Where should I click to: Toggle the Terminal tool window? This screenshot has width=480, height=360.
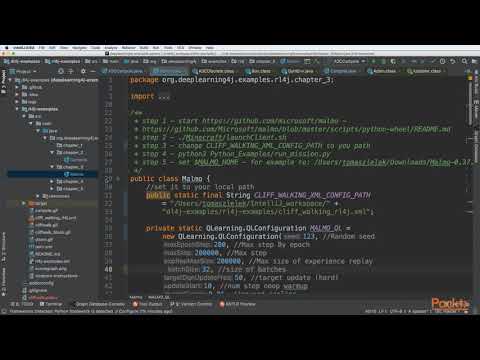51,304
